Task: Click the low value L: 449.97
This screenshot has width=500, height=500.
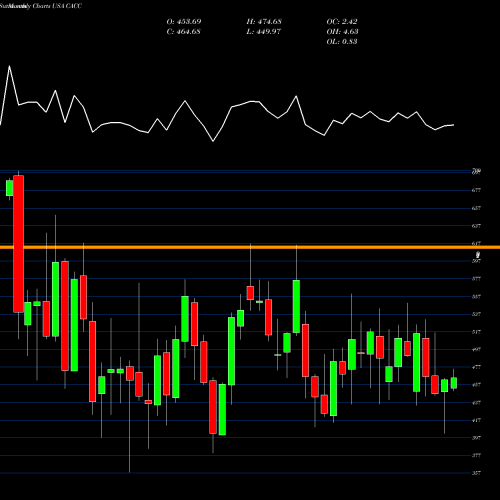Action: 264,32
